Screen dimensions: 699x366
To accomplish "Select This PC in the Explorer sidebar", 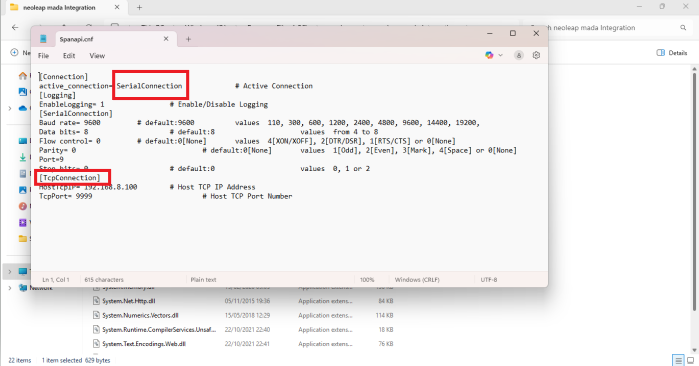I will coord(23,271).
